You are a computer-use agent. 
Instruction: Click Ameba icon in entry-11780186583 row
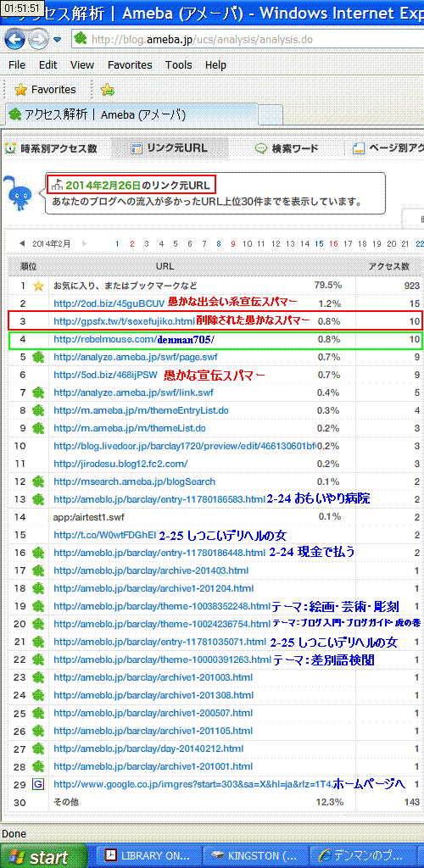pos(37,499)
